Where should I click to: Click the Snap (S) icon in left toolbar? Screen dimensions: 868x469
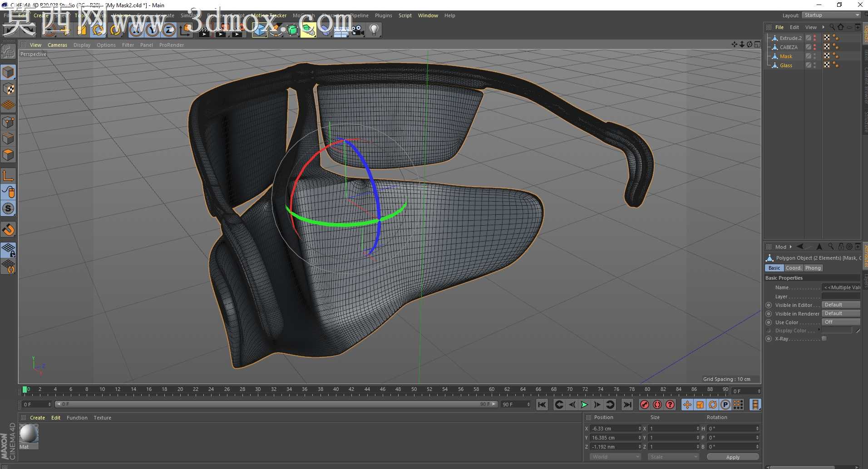[8, 208]
